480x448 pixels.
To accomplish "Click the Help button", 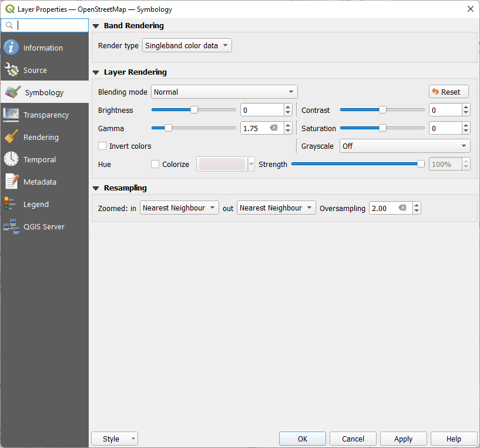I will click(454, 439).
